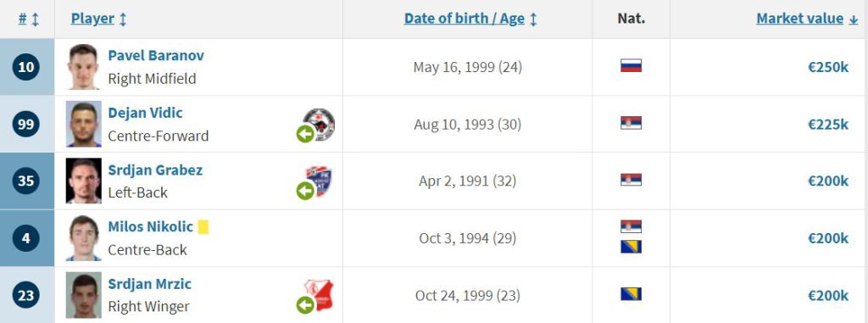Click green transfer arrow beside Dejan Vidic
This screenshot has width=868, height=323.
(x=305, y=134)
